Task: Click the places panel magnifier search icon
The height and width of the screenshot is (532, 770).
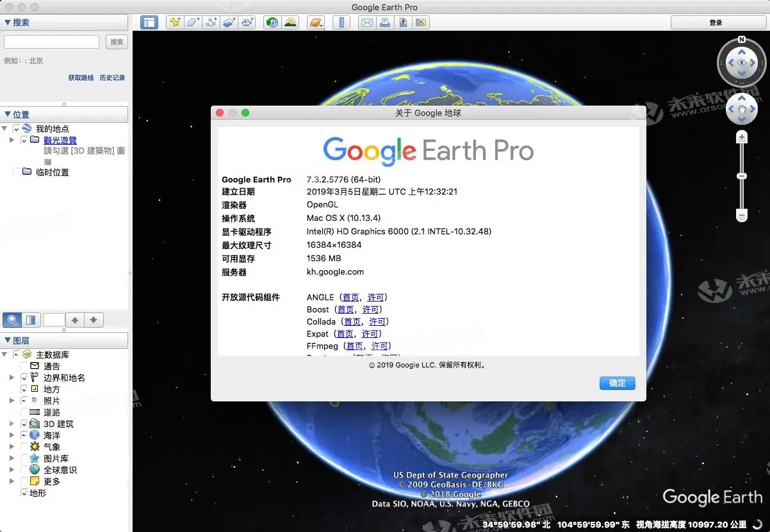Action: (x=12, y=319)
